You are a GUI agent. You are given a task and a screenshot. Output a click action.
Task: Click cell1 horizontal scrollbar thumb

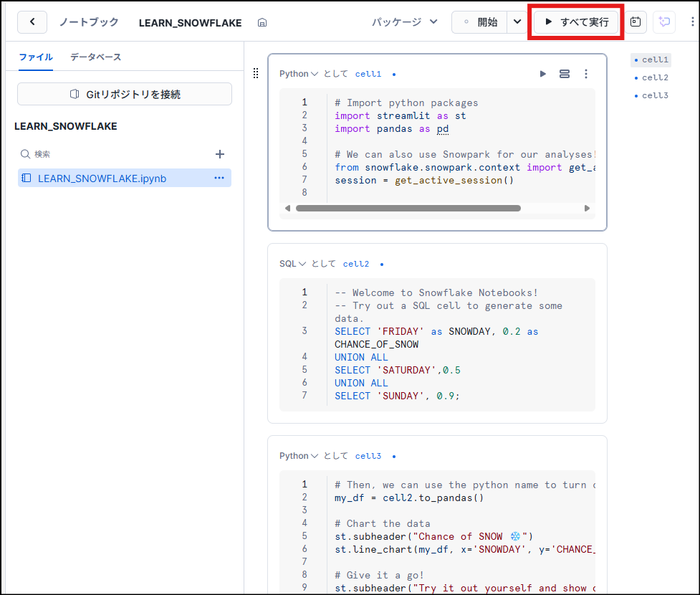[x=408, y=208]
